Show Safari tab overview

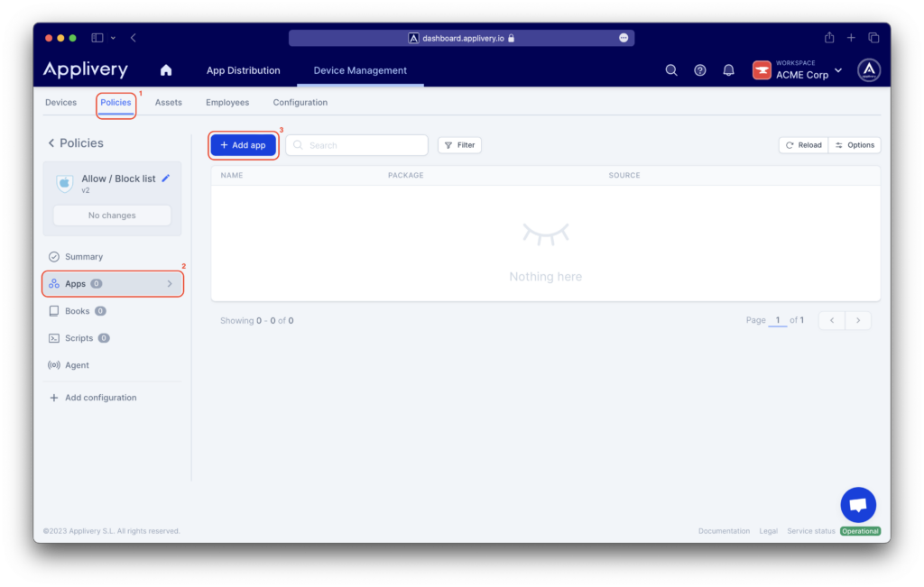tap(873, 38)
